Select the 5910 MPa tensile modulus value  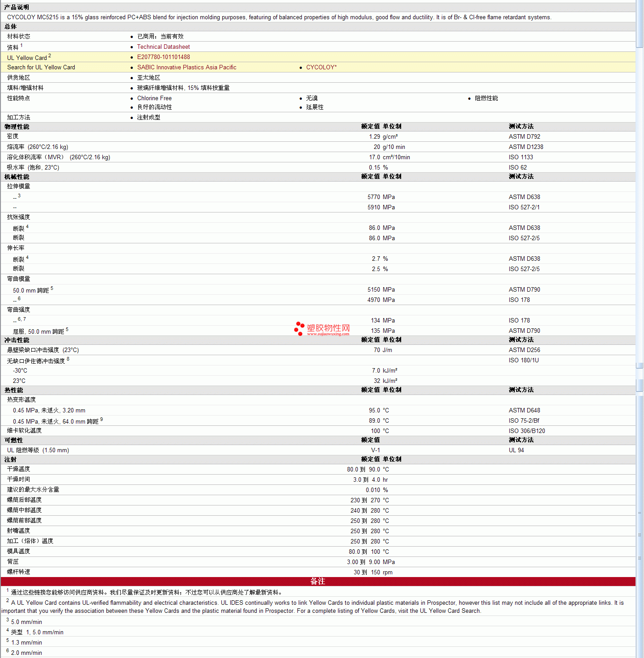(381, 207)
